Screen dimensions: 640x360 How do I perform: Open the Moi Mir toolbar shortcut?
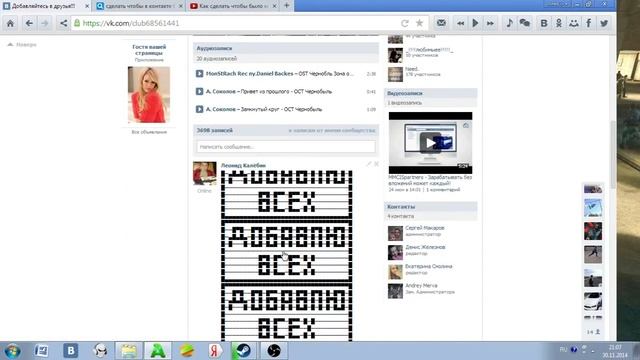pyautogui.click(x=574, y=23)
